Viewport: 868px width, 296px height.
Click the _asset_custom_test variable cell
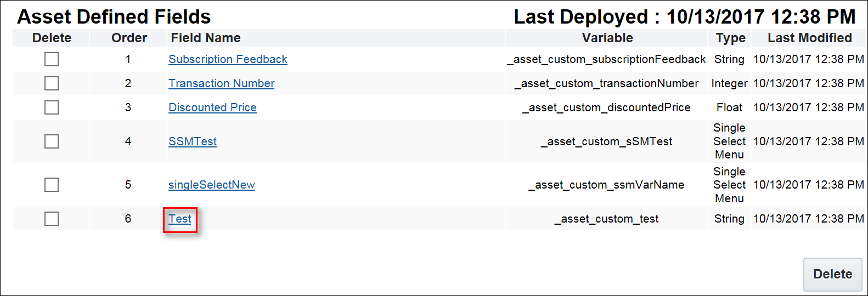(x=607, y=219)
